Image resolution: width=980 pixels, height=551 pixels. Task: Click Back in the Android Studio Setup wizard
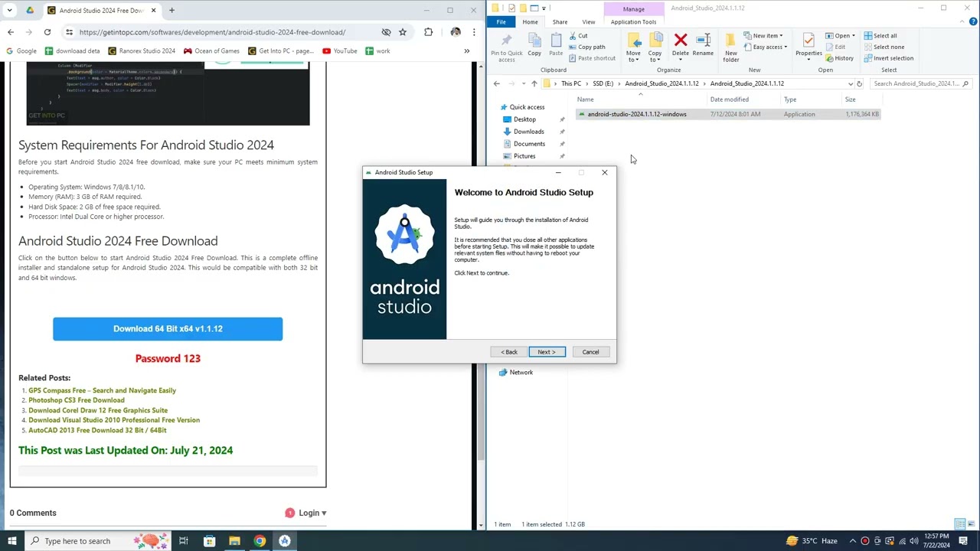(509, 352)
